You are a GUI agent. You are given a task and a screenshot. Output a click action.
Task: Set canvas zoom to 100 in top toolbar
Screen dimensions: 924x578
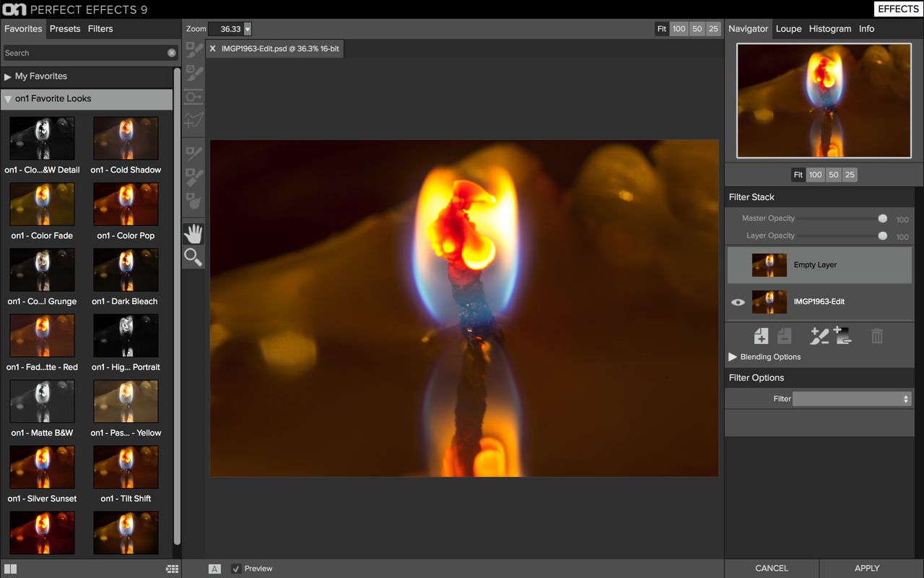click(x=679, y=29)
